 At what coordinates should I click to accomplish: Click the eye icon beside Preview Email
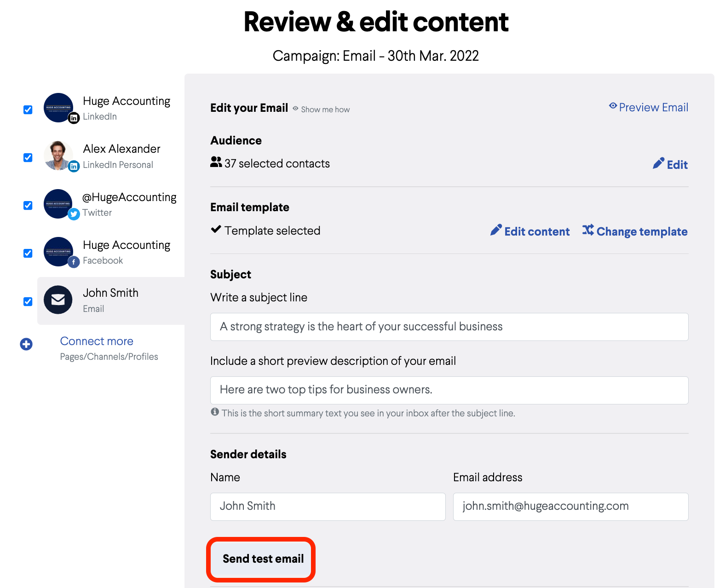pyautogui.click(x=613, y=106)
